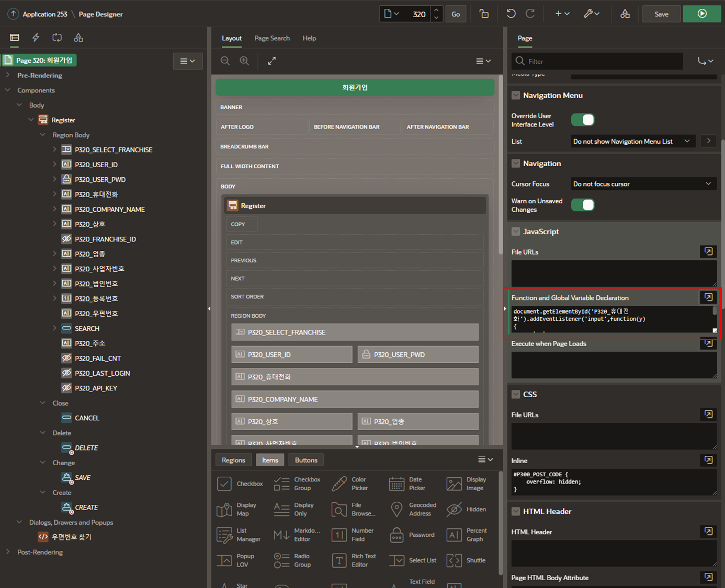Open the gallery options menu
This screenshot has width=725, height=588.
(485, 459)
